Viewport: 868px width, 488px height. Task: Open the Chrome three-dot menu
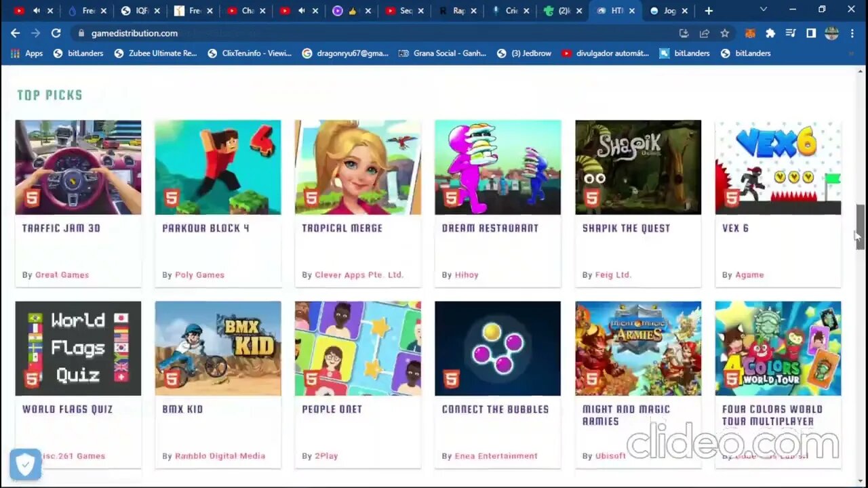click(x=852, y=33)
